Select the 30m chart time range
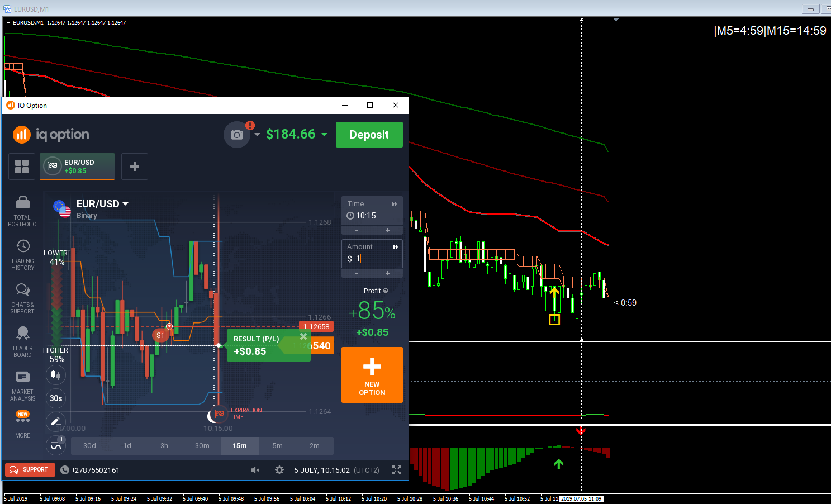The width and height of the screenshot is (831, 504). coord(202,446)
